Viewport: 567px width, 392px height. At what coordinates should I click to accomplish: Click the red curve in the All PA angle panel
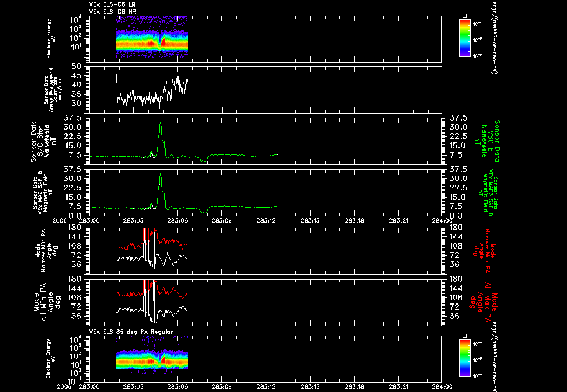(170, 291)
